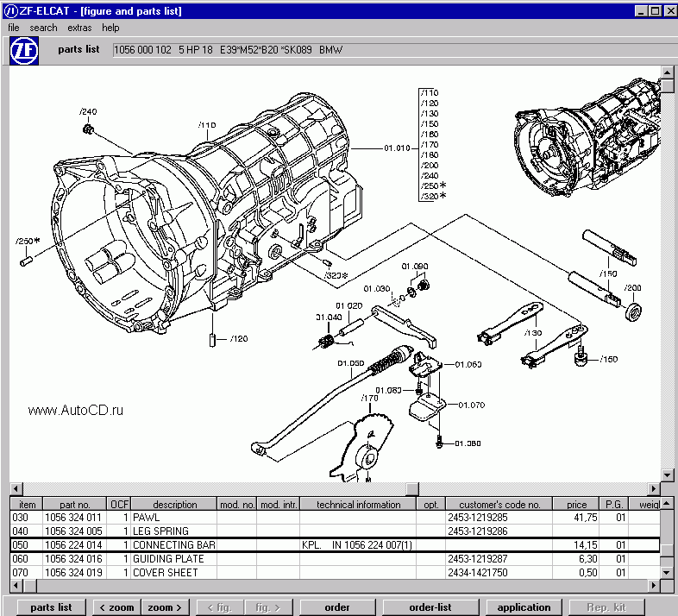This screenshot has width=678, height=616.
Task: Click the application button
Action: point(524,607)
